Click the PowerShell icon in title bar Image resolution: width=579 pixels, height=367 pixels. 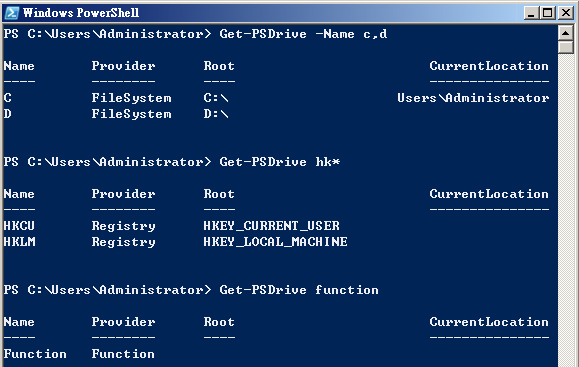(12, 13)
